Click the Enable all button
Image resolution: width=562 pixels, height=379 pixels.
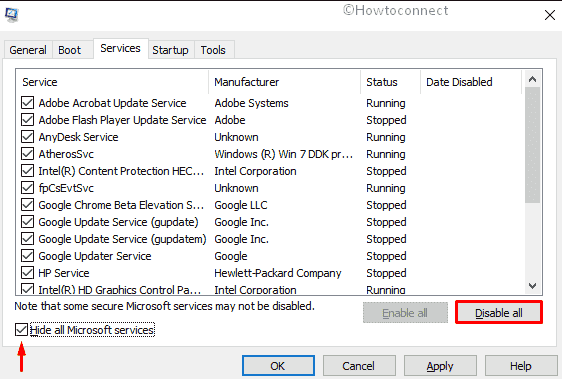click(405, 313)
